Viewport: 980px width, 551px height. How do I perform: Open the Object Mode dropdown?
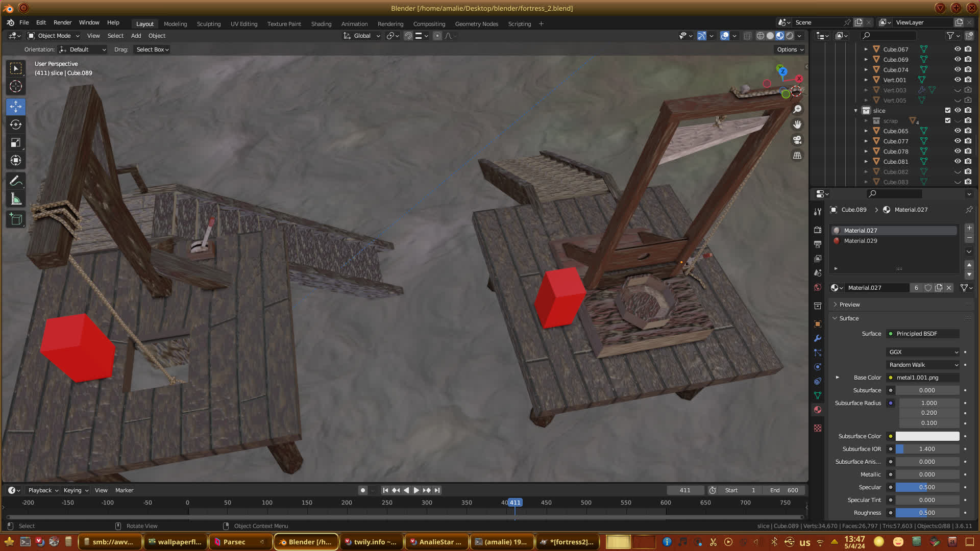coord(54,36)
